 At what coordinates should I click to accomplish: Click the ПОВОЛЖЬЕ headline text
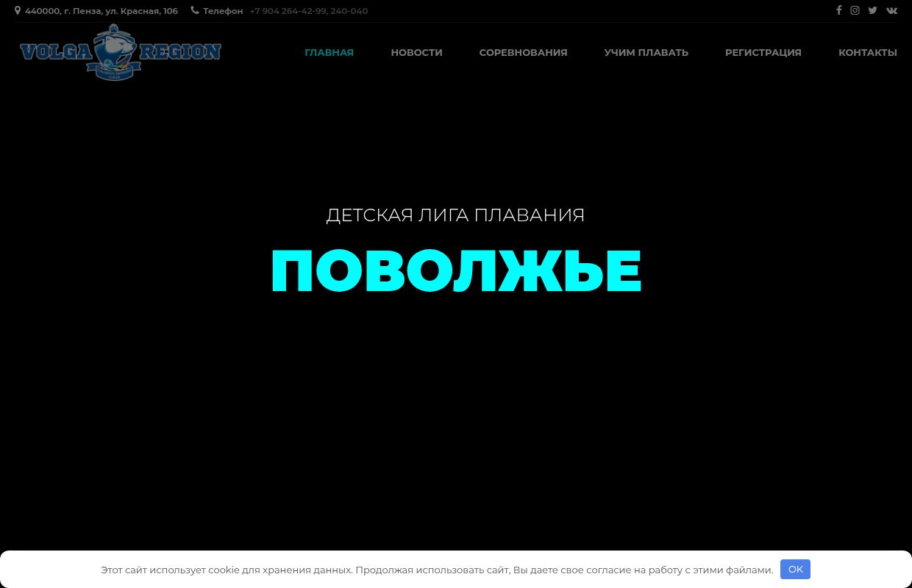[x=456, y=270]
